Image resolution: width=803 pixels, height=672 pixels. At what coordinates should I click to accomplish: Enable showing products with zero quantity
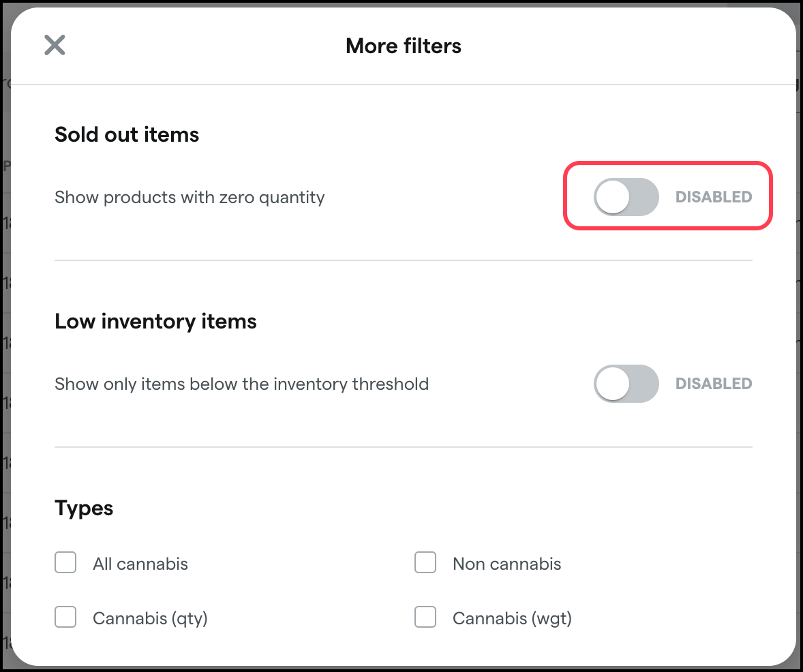pos(625,197)
